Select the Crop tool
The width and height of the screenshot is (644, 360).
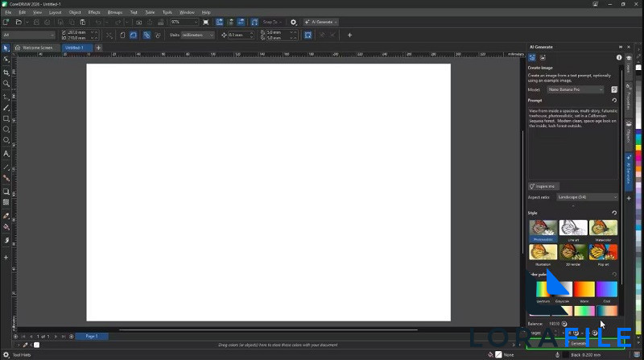[6, 72]
